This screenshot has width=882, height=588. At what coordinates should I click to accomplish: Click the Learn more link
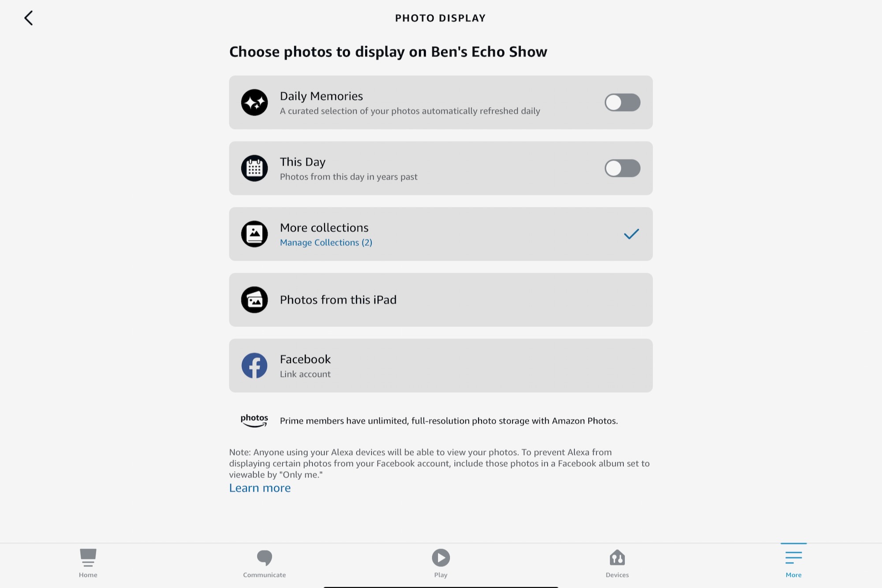(x=260, y=487)
